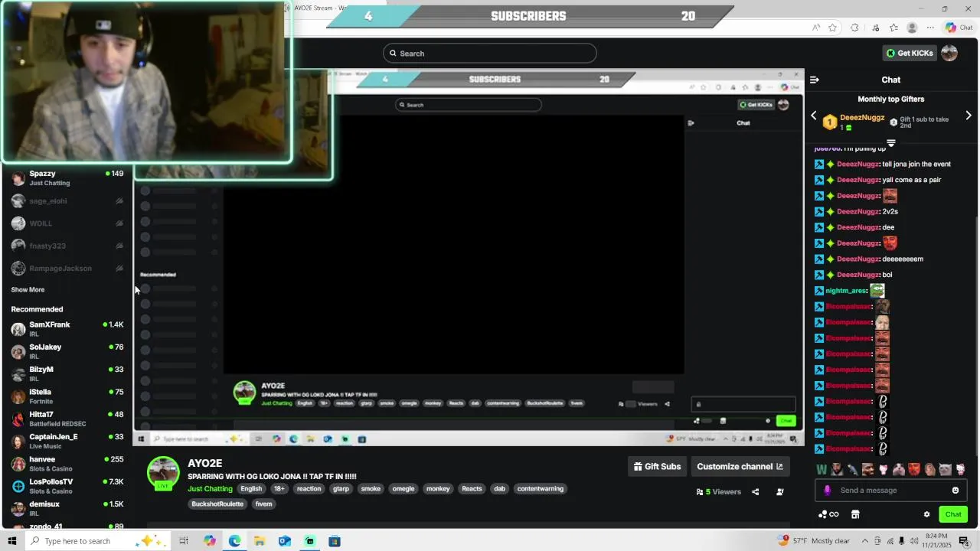
Task: Click the Kick search field
Action: [x=490, y=53]
